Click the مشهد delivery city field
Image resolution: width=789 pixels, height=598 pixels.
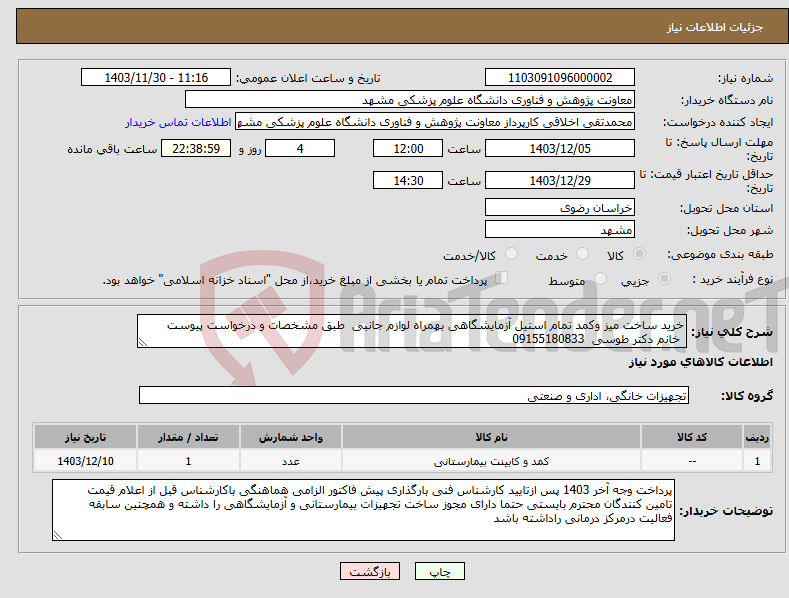tap(560, 230)
